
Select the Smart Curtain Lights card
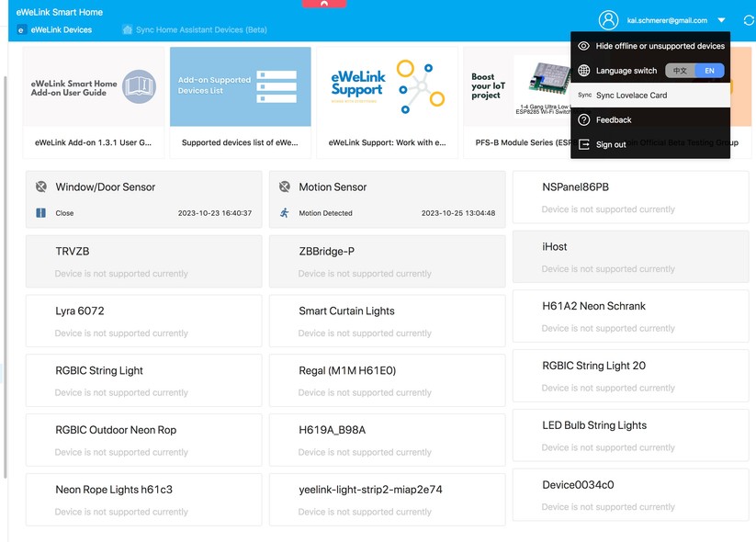[x=387, y=321]
